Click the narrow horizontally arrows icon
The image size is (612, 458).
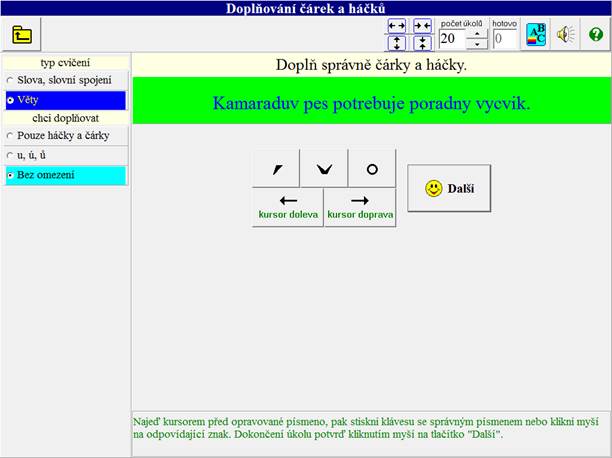pyautogui.click(x=422, y=26)
